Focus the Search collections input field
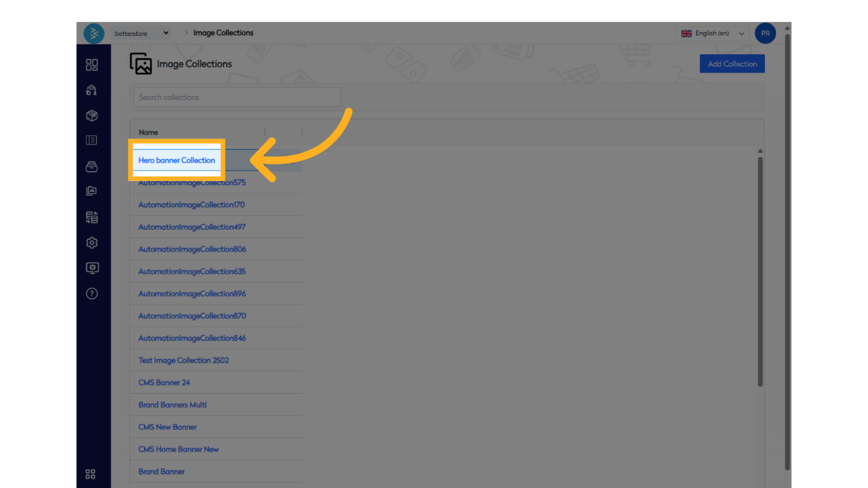This screenshot has height=488, width=868. coord(237,97)
